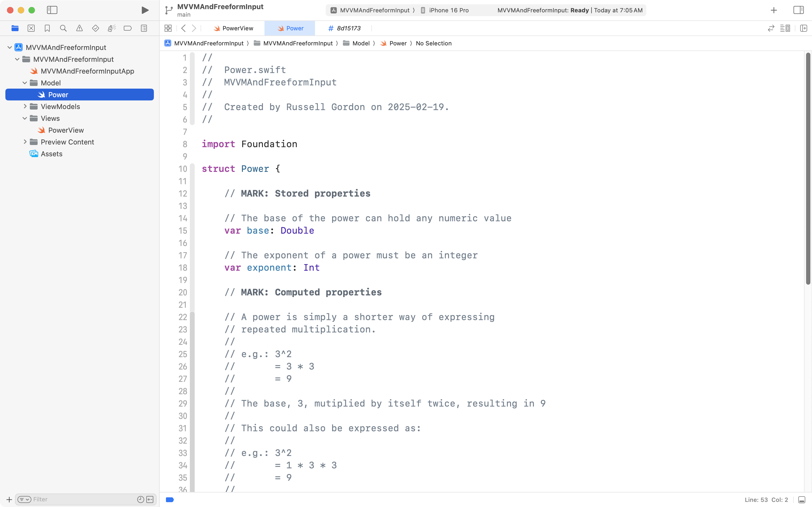This screenshot has width=812, height=507.
Task: Switch to the 8d15173 commit tab
Action: coord(344,28)
